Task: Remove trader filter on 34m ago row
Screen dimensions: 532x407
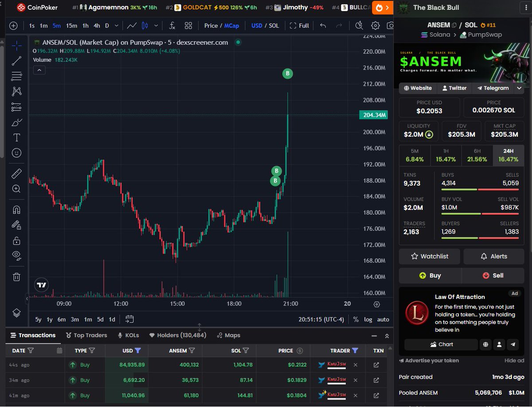Action: point(355,380)
